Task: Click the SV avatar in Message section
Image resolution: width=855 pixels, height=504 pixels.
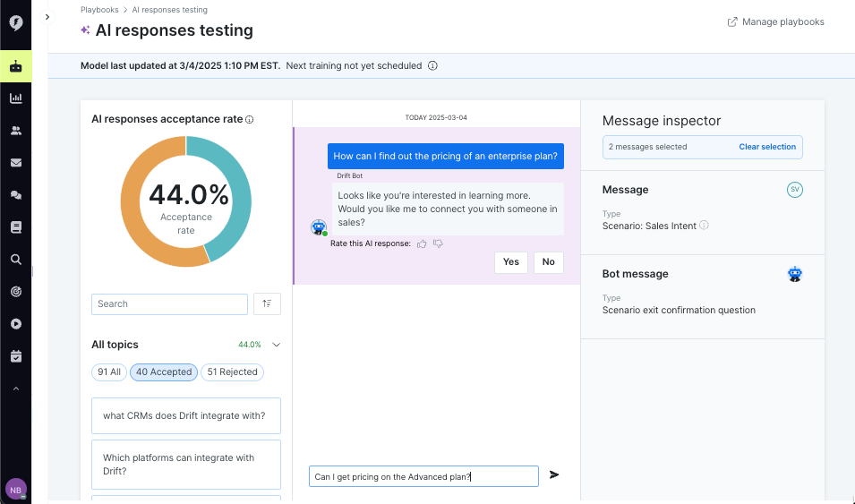Action: coord(794,190)
